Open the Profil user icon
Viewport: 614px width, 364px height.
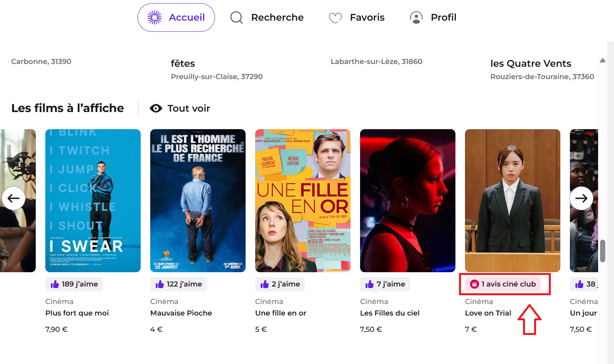coord(416,17)
